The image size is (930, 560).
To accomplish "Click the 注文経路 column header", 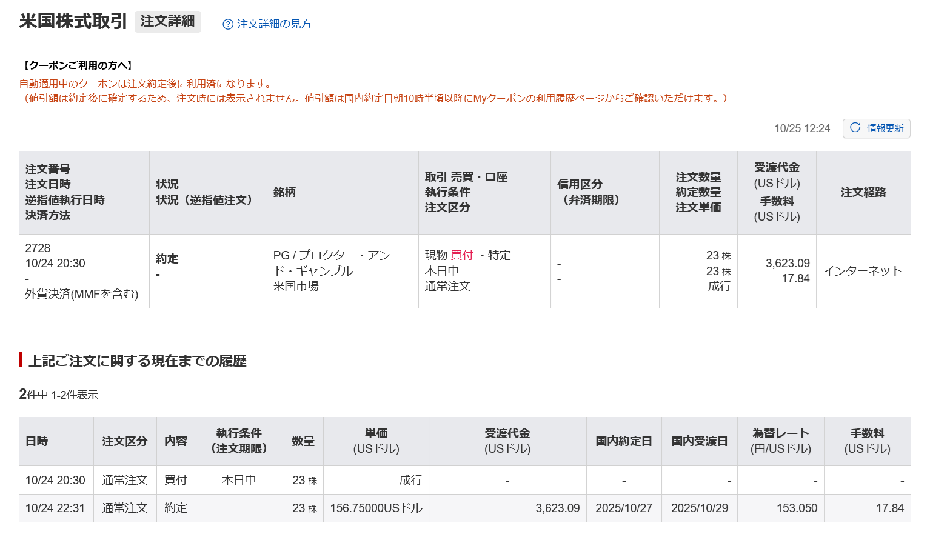I will point(863,192).
